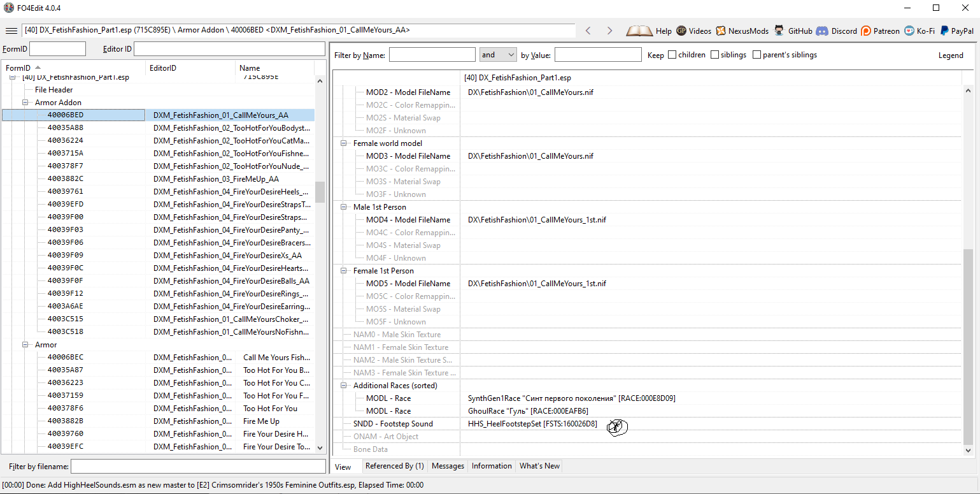Open Videos link icon
This screenshot has width=980, height=494.
(x=681, y=31)
